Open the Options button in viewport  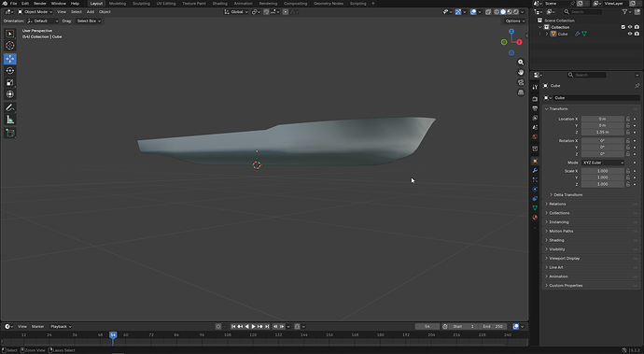(x=514, y=21)
